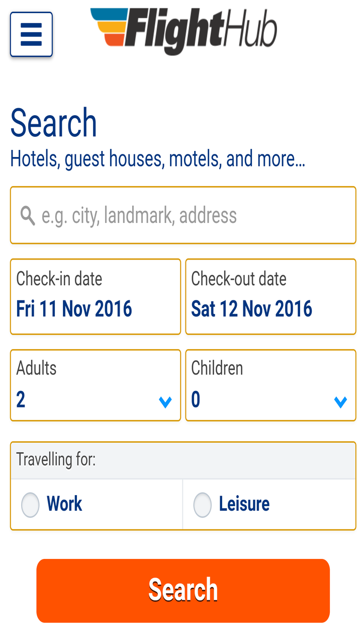The image size is (362, 644).
Task: Click the blue chevron in Children box
Action: tap(340, 401)
